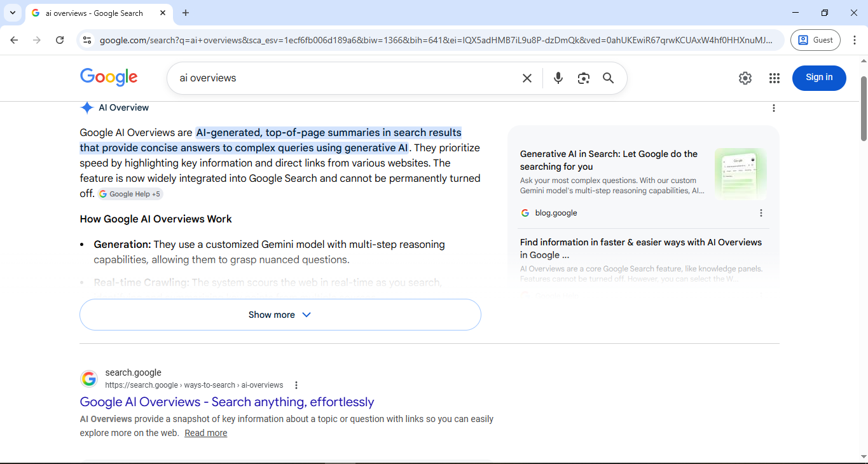Click the highlighted AI-generated summary text
The height and width of the screenshot is (464, 868).
tap(270, 140)
